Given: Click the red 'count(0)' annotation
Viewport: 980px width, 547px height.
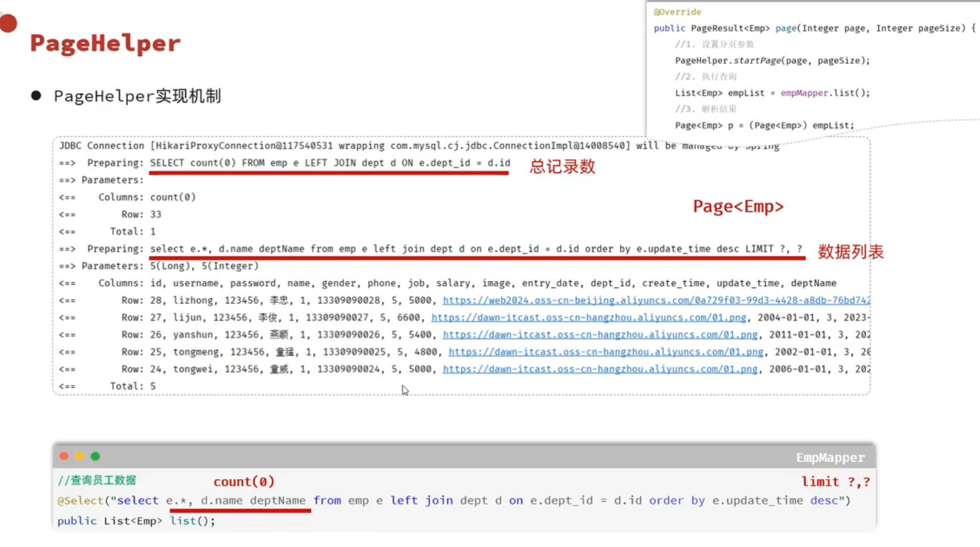Looking at the screenshot, I should pyautogui.click(x=244, y=482).
